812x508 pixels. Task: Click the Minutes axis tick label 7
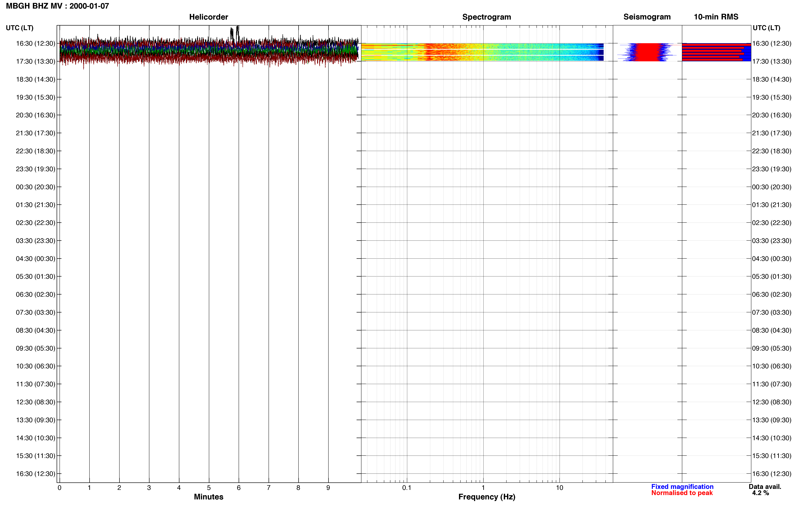(269, 488)
